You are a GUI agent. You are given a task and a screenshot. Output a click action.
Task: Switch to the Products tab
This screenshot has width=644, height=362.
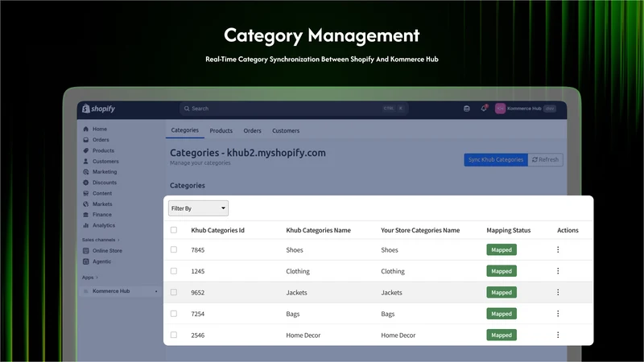click(x=221, y=130)
